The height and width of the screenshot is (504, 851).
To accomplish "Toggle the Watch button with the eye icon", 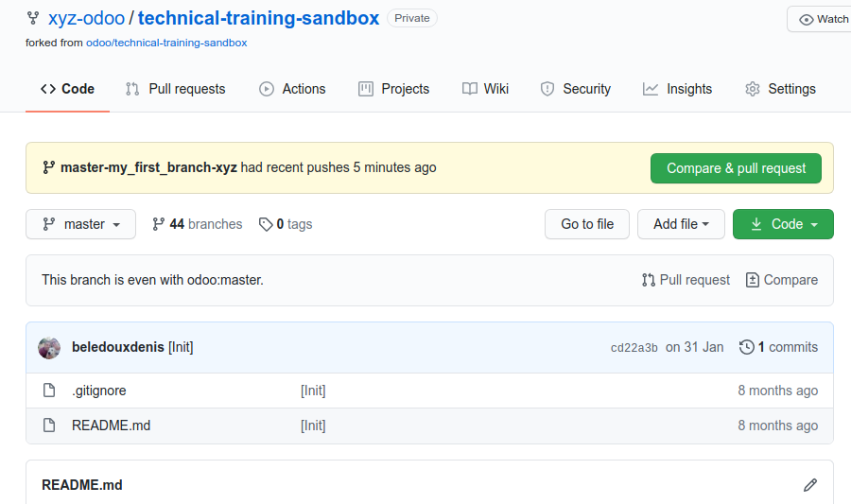I will point(819,20).
